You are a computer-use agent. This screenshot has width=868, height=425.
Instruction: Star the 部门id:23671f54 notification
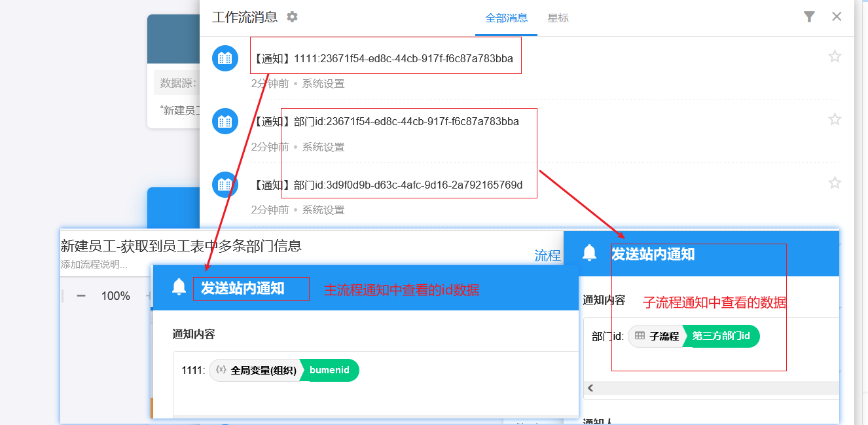(x=835, y=119)
